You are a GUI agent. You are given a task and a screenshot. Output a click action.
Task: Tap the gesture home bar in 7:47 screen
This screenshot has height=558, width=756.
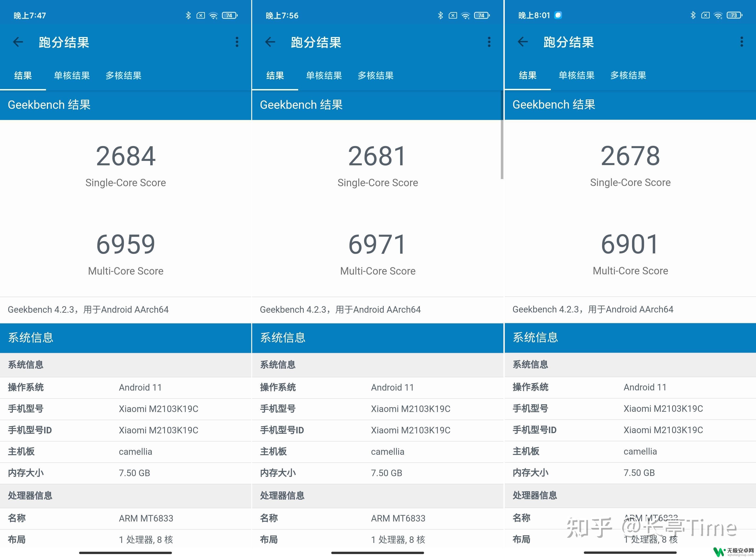click(125, 553)
